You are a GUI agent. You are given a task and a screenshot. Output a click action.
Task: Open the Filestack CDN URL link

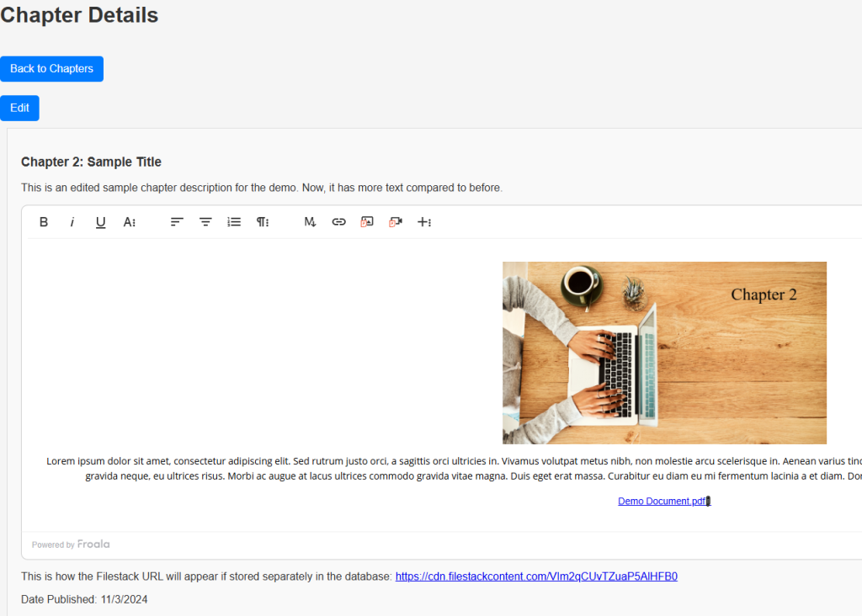click(x=536, y=577)
